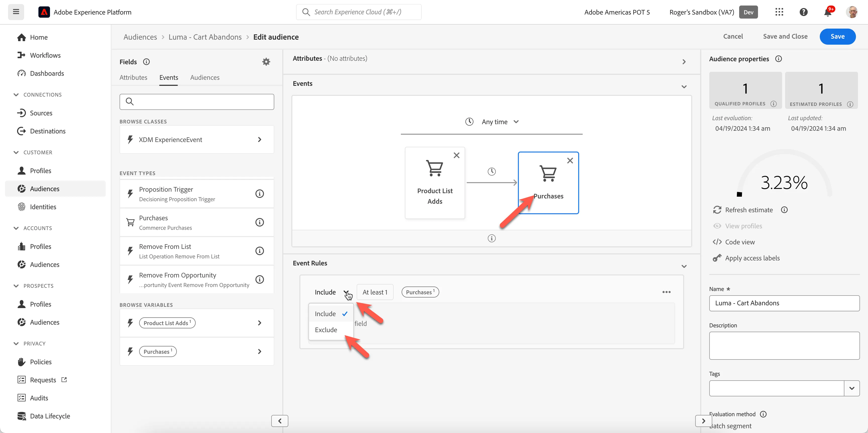
Task: View notifications bell
Action: coord(827,12)
